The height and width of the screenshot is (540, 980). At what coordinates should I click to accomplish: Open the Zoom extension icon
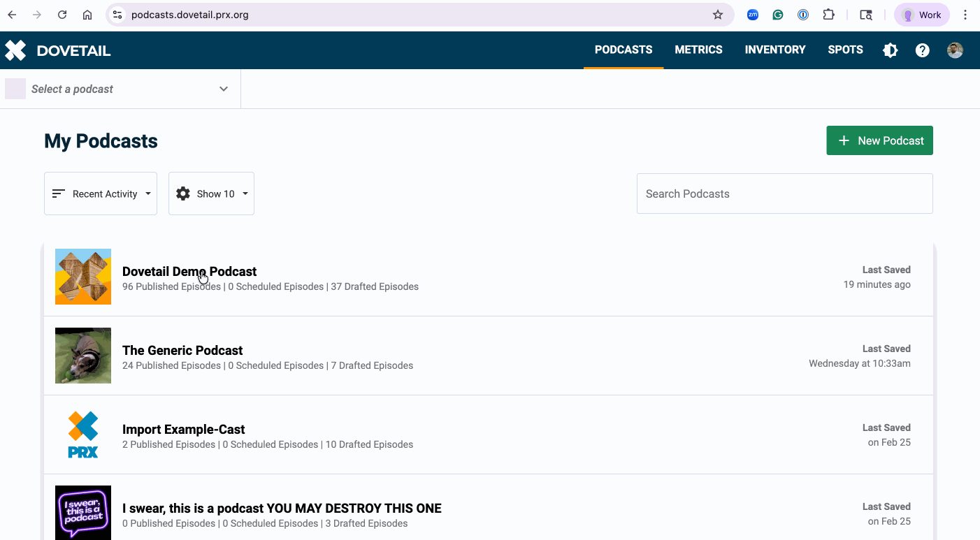[752, 15]
